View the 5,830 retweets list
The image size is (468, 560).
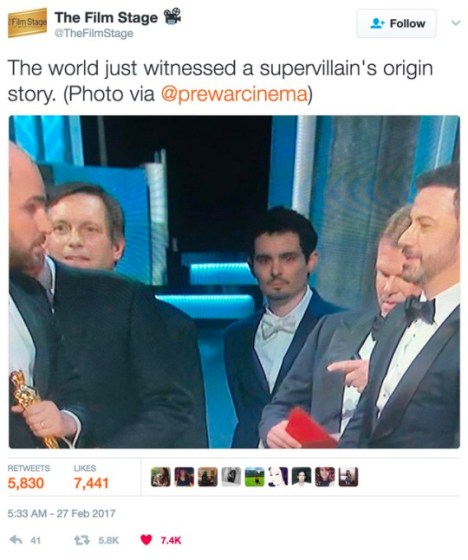point(28,477)
